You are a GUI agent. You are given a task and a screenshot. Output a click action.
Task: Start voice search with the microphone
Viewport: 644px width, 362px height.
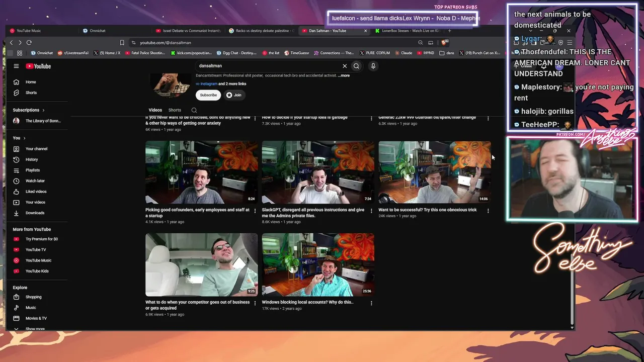(x=373, y=66)
